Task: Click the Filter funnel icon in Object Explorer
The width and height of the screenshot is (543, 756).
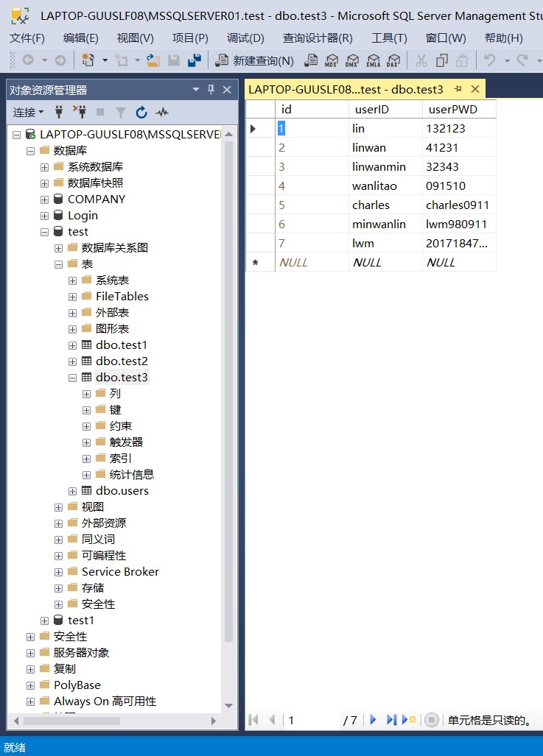Action: coord(121,113)
